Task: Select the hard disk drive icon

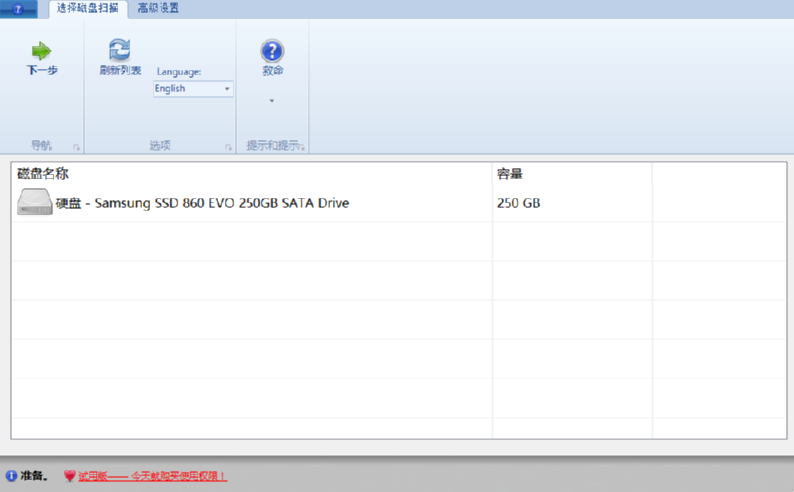Action: tap(34, 202)
